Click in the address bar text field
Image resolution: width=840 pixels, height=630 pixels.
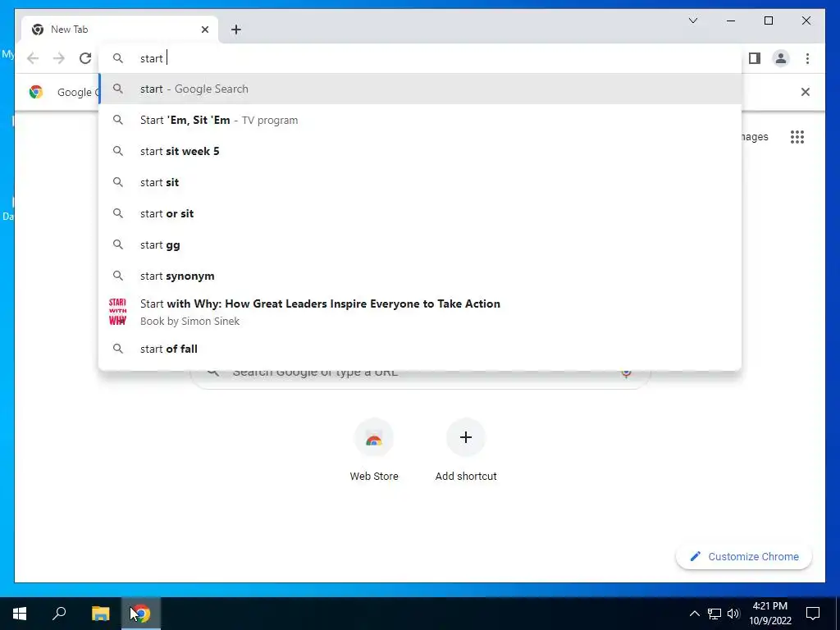(420, 58)
